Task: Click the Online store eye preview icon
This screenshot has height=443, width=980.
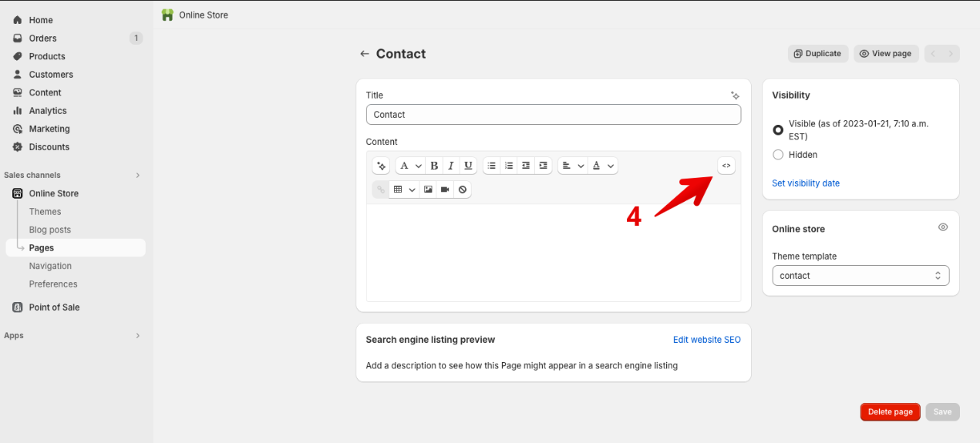Action: 942,228
